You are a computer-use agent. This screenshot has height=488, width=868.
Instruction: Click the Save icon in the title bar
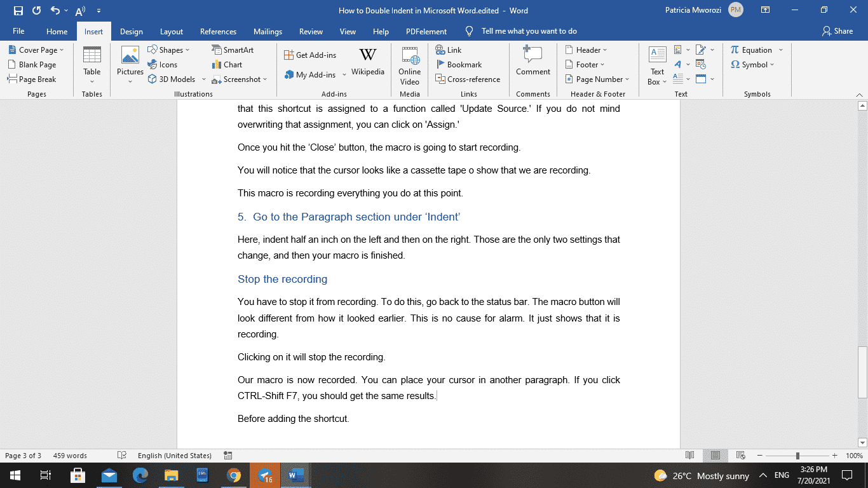[18, 11]
